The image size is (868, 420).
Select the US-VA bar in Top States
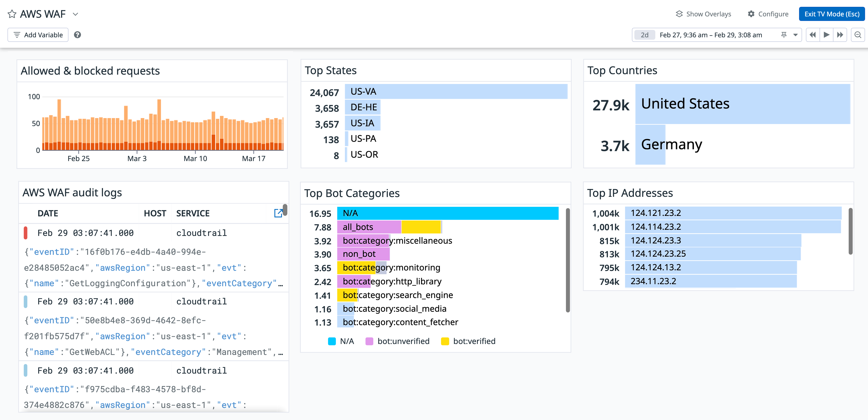point(455,91)
